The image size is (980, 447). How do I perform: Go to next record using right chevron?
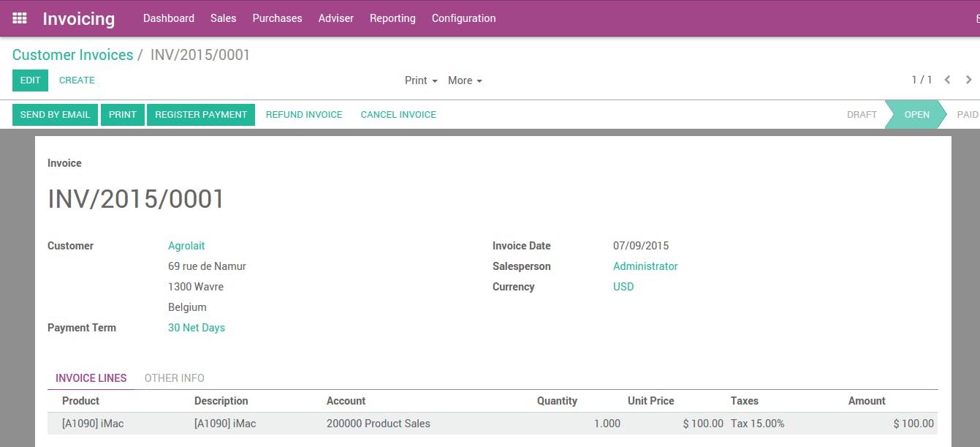click(968, 80)
